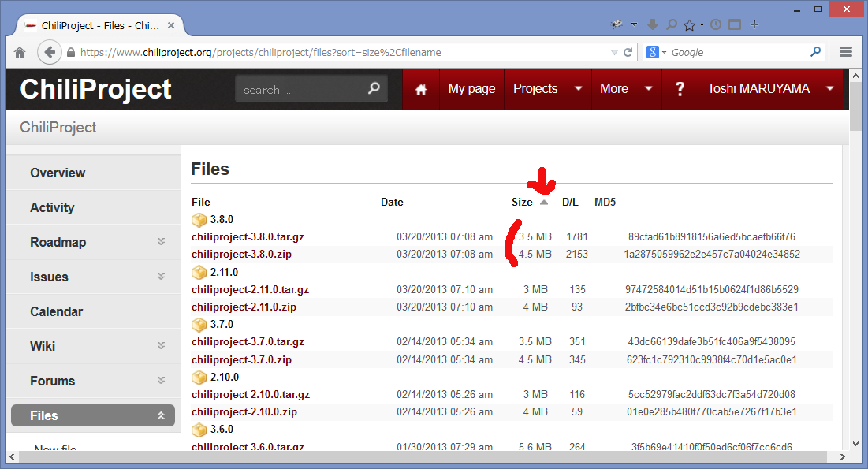The image size is (868, 469).
Task: Open the Firebug dropdown arrow
Action: click(635, 24)
